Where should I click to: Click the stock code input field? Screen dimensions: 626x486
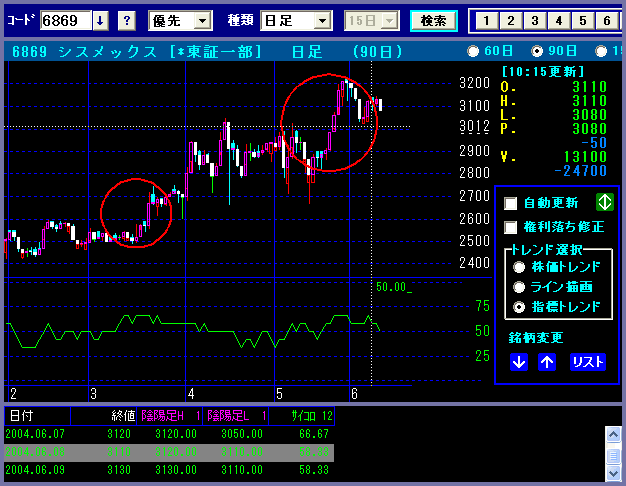point(65,21)
